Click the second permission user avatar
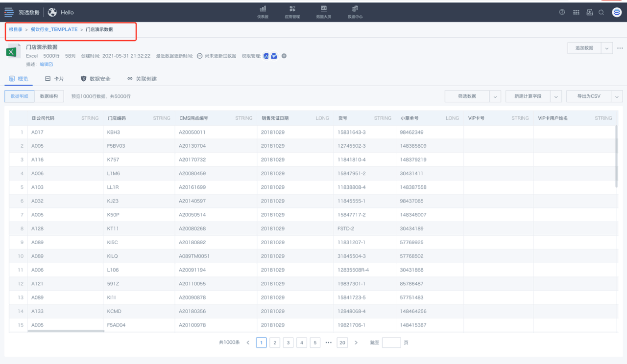 [x=274, y=56]
